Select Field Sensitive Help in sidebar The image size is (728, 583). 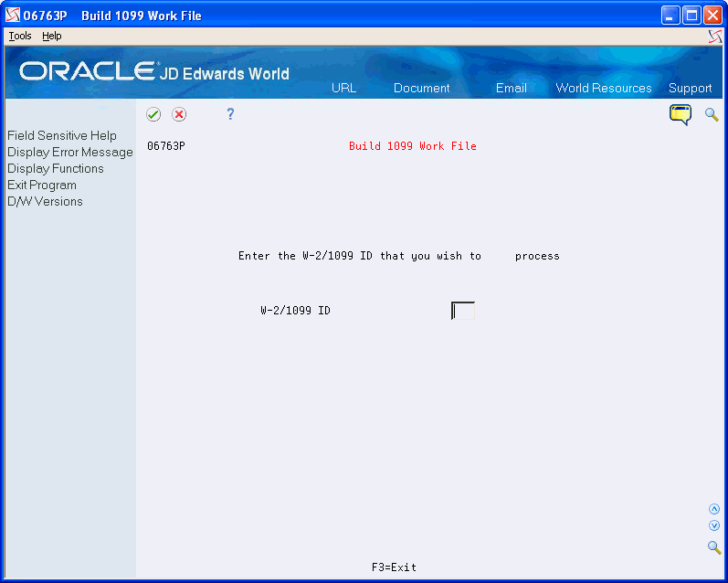pyautogui.click(x=62, y=135)
